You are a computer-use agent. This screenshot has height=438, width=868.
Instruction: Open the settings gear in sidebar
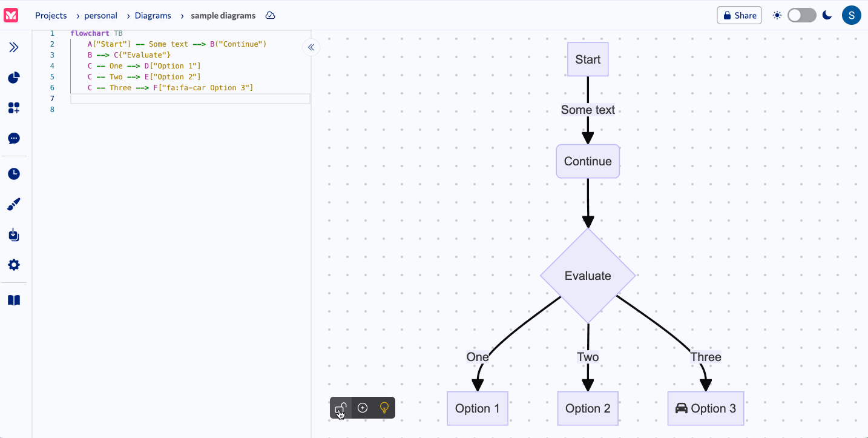tap(13, 265)
